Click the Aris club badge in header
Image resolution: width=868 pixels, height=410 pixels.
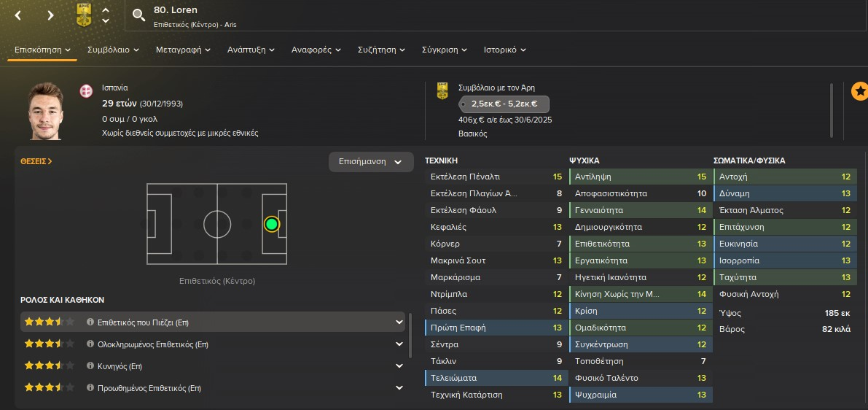pyautogui.click(x=84, y=15)
